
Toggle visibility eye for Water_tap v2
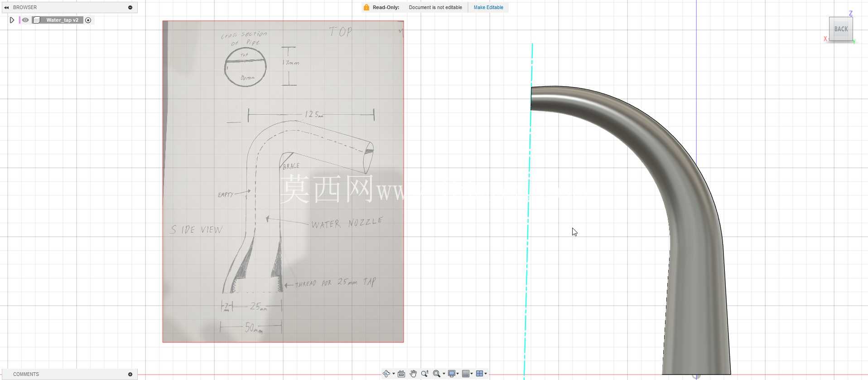[x=25, y=20]
